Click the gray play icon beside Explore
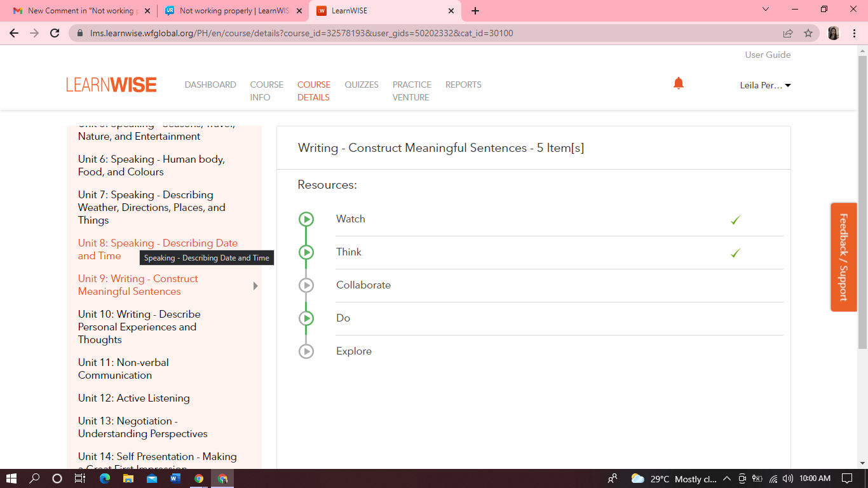This screenshot has height=488, width=868. (306, 351)
